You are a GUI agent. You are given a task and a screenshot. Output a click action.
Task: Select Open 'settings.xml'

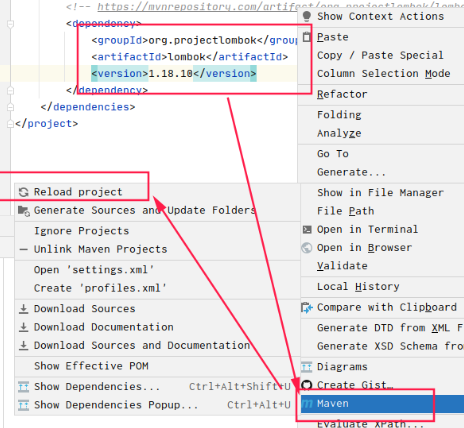coord(157,270)
